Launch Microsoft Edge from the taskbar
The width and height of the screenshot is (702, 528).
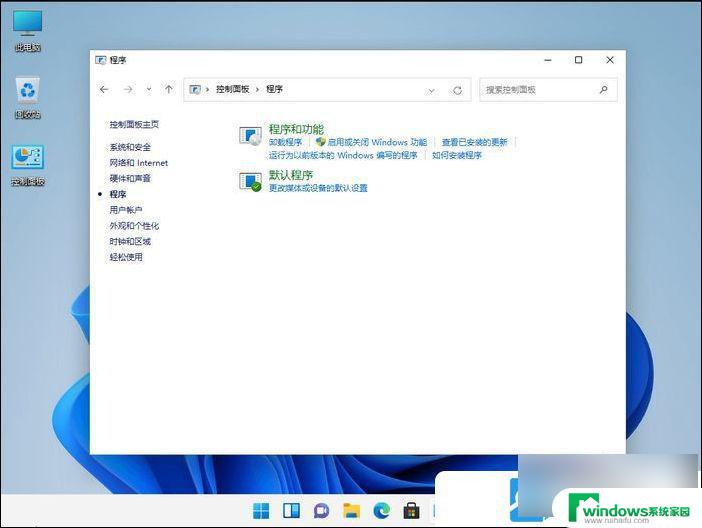pos(381,511)
